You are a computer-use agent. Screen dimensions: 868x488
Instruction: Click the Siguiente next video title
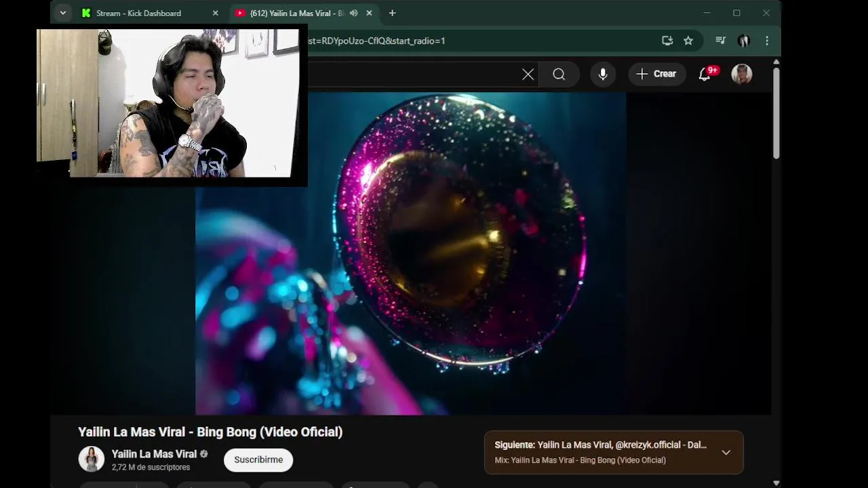(x=601, y=445)
